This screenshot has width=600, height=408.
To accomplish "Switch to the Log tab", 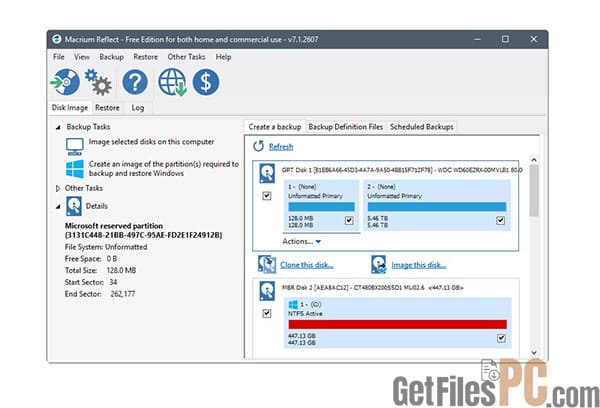I will (138, 108).
